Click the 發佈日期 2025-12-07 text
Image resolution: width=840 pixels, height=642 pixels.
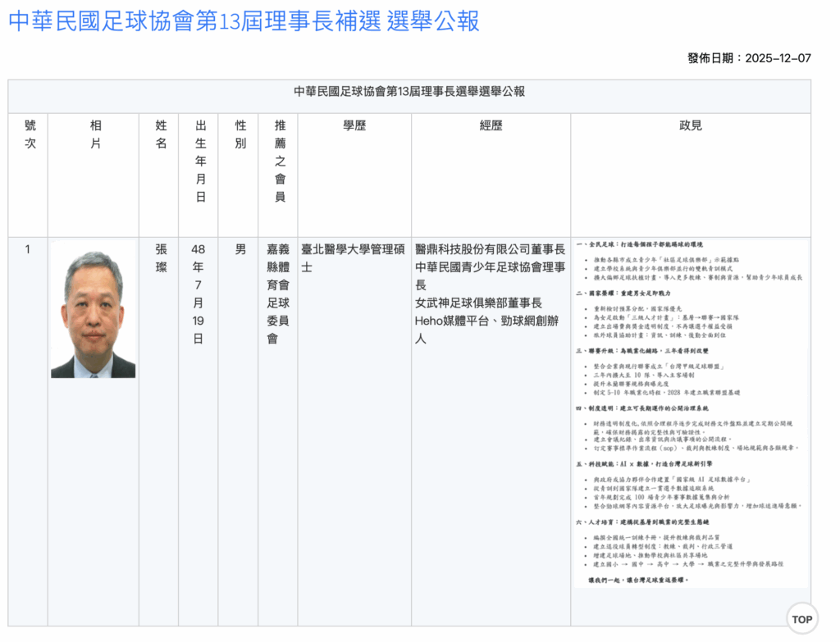coord(749,58)
